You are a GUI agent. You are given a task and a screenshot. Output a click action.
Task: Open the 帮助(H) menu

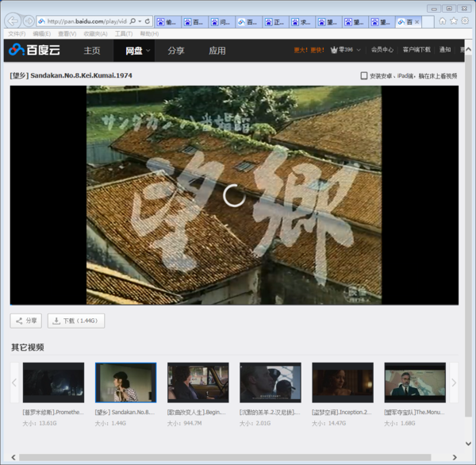(149, 33)
